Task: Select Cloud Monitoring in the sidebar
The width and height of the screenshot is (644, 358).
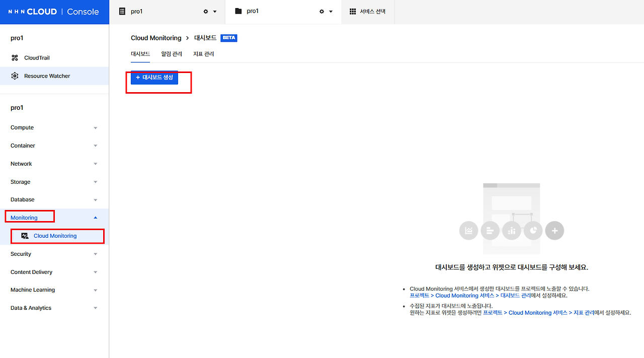Action: point(54,236)
